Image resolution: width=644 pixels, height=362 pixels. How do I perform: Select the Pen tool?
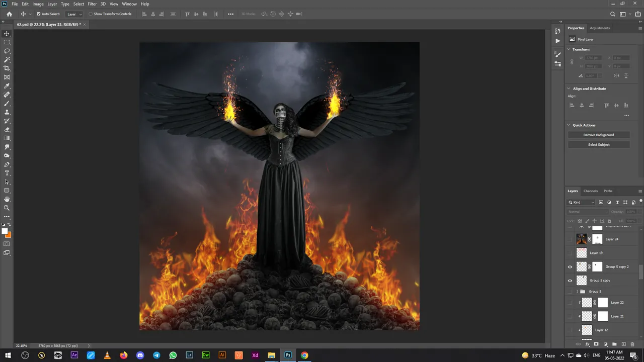tap(7, 164)
